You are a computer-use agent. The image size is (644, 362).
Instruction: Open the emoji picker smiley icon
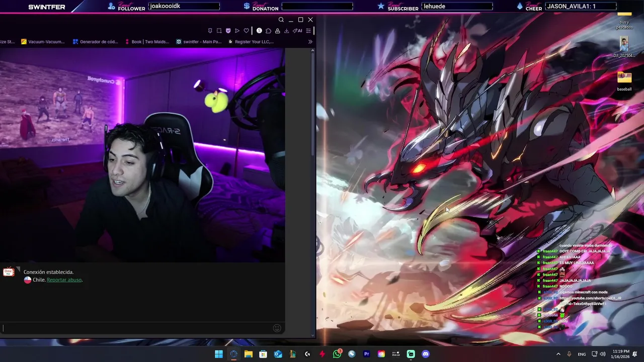(x=277, y=328)
